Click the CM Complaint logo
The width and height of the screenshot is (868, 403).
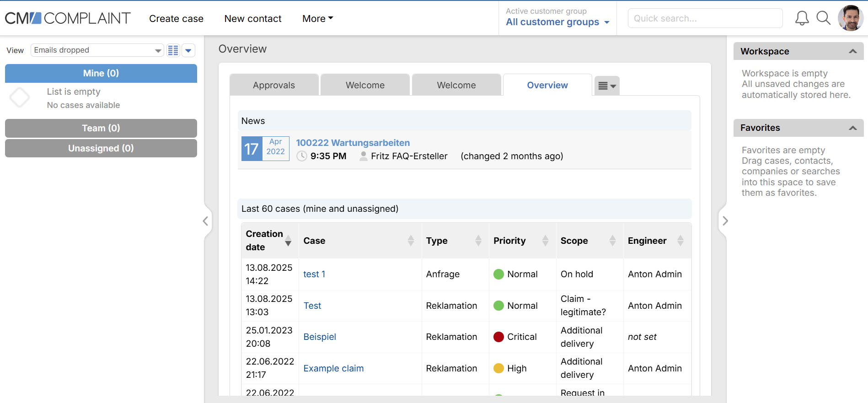click(x=68, y=18)
